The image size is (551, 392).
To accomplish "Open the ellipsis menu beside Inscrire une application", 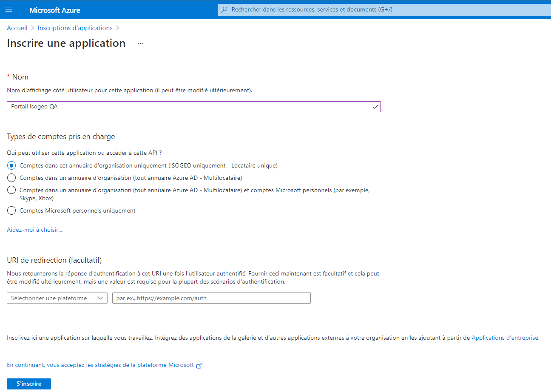I will coord(141,43).
